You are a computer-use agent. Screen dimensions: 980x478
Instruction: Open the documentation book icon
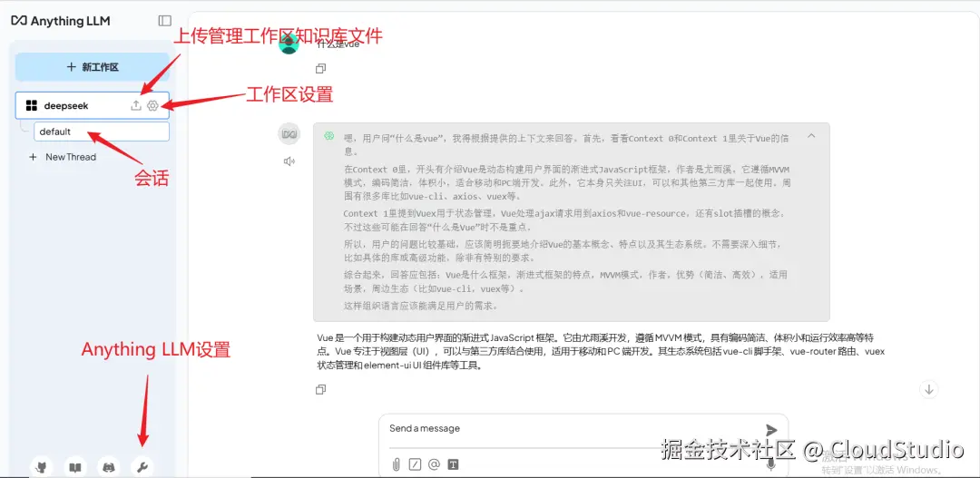pyautogui.click(x=75, y=467)
